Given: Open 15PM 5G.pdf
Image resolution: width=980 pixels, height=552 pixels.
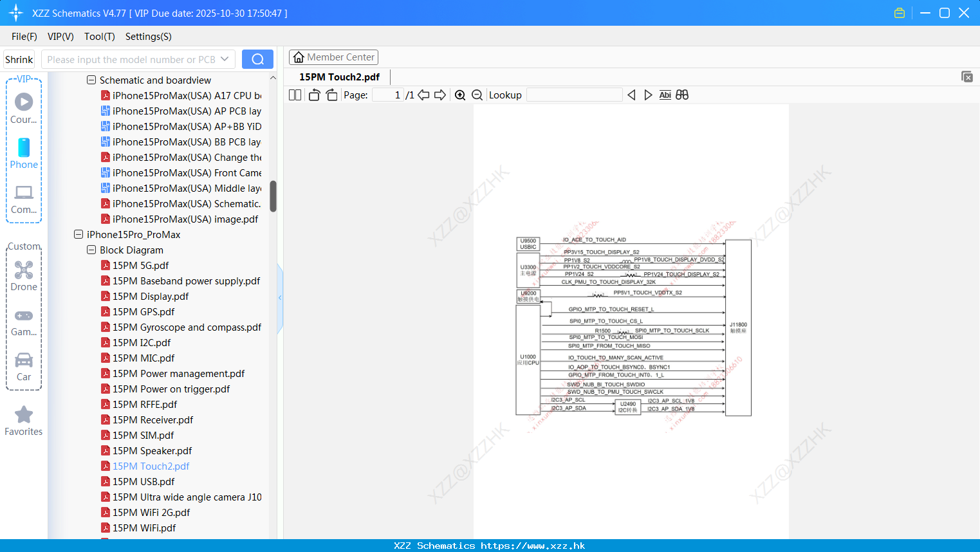Looking at the screenshot, I should (x=140, y=266).
